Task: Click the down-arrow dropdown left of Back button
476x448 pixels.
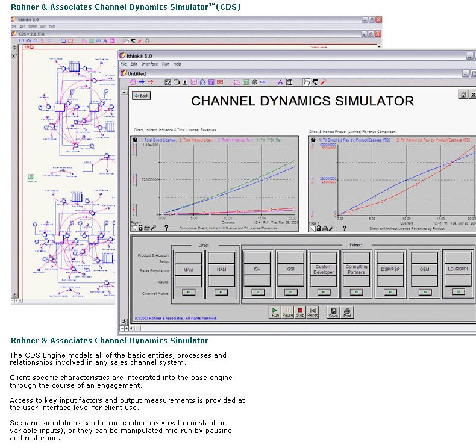Action: point(124,93)
